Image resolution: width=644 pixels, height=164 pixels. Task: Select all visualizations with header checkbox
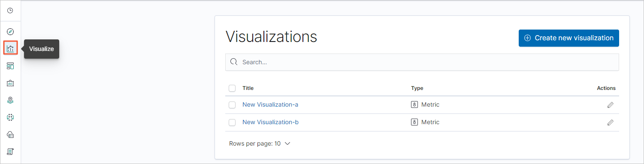coord(232,88)
